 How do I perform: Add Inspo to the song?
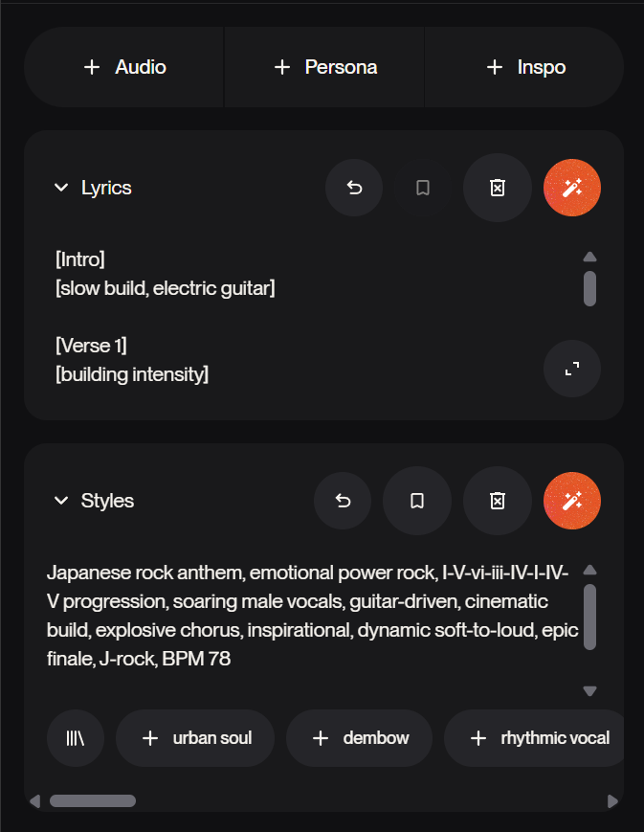(x=525, y=67)
